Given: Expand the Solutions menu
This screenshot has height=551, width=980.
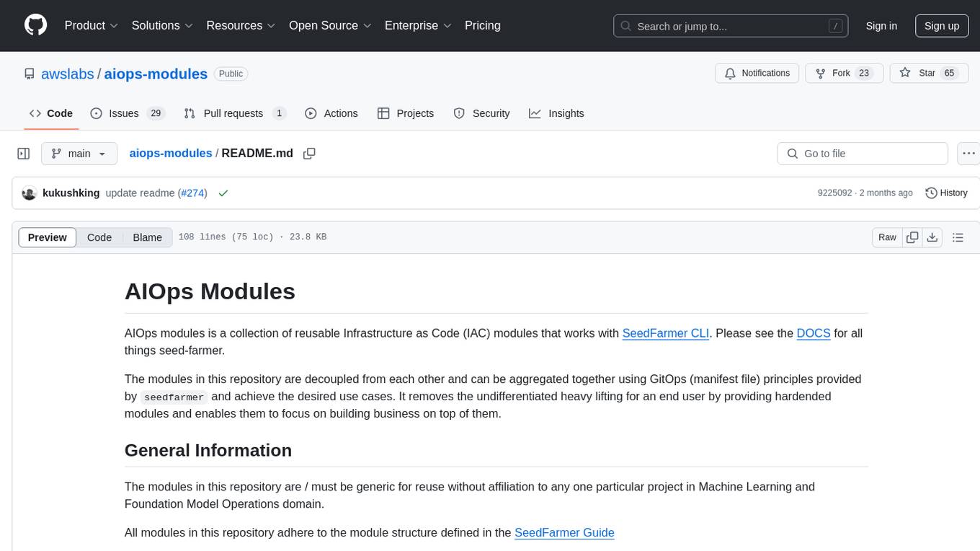Looking at the screenshot, I should 162,25.
